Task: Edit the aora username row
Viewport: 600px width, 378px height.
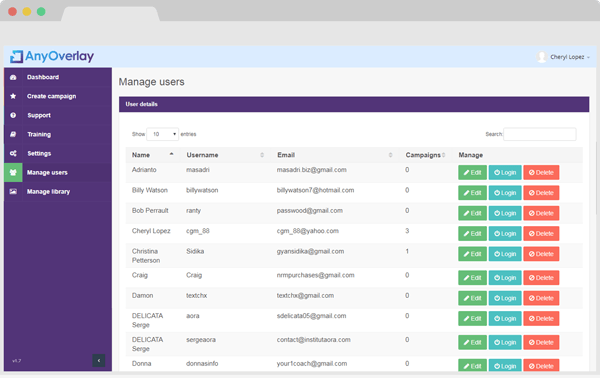Action: pyautogui.click(x=473, y=318)
